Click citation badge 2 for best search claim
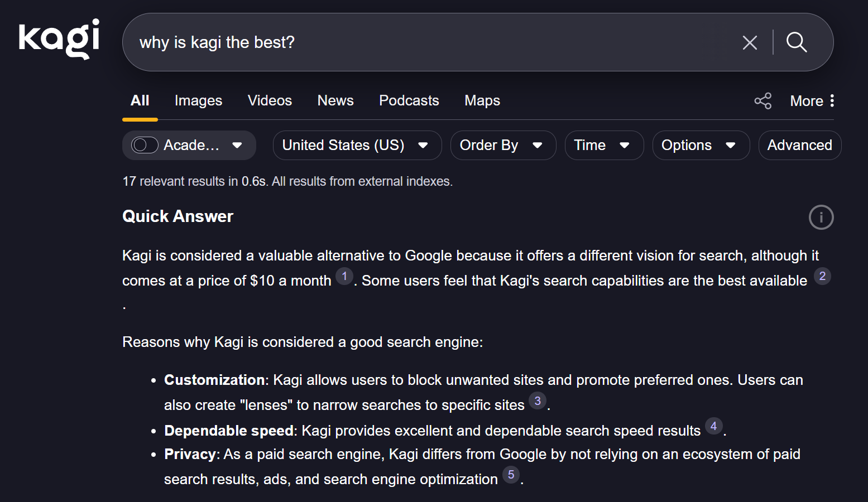Viewport: 868px width, 502px height. [x=822, y=276]
